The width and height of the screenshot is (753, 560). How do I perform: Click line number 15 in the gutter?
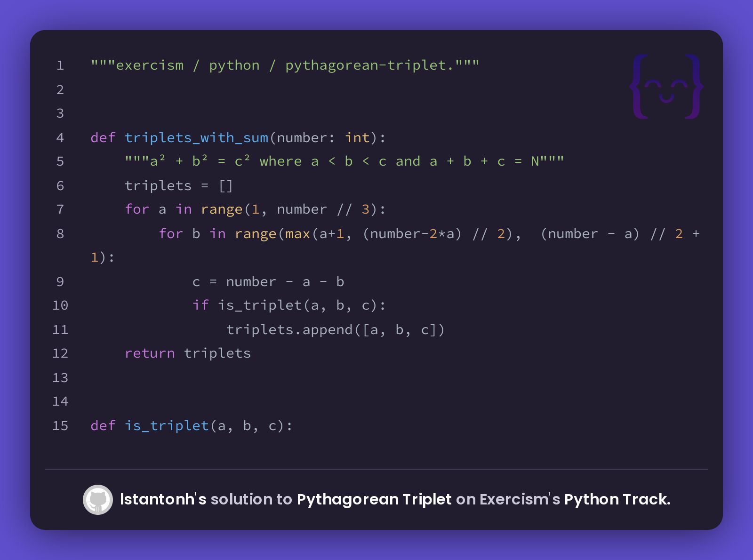60,426
